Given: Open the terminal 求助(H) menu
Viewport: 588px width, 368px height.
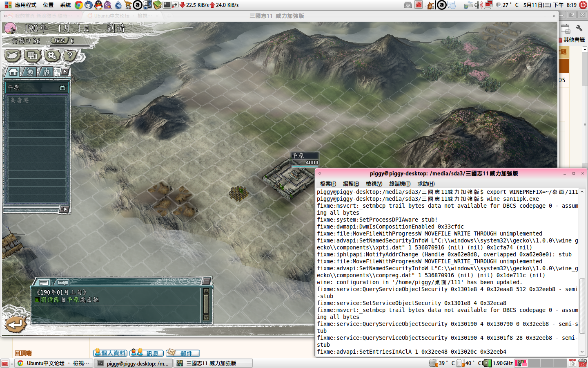Looking at the screenshot, I should coord(426,184).
